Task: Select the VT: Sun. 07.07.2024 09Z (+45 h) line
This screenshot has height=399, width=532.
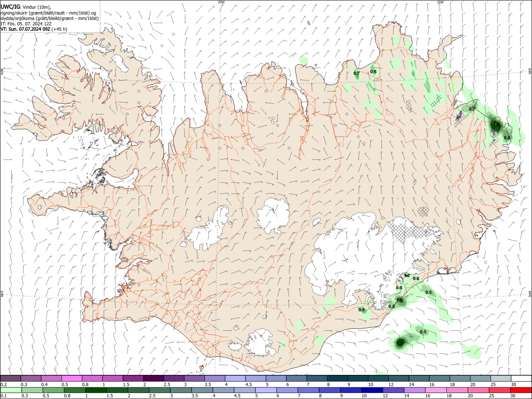Action: click(x=34, y=29)
